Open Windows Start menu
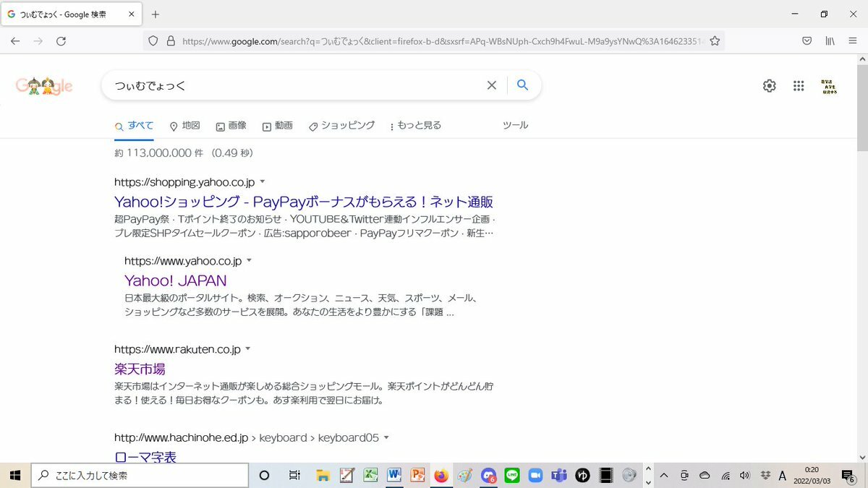Viewport: 868px width, 488px height. (x=14, y=475)
